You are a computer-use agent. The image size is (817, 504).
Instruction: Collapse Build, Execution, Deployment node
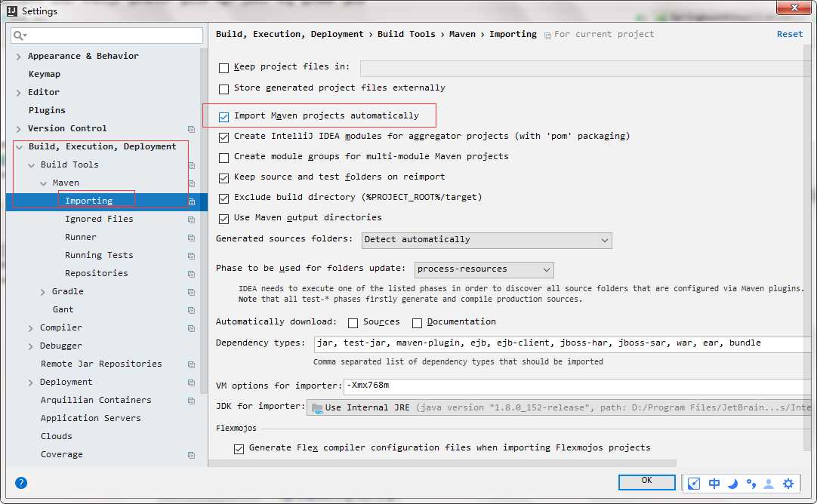(x=20, y=147)
